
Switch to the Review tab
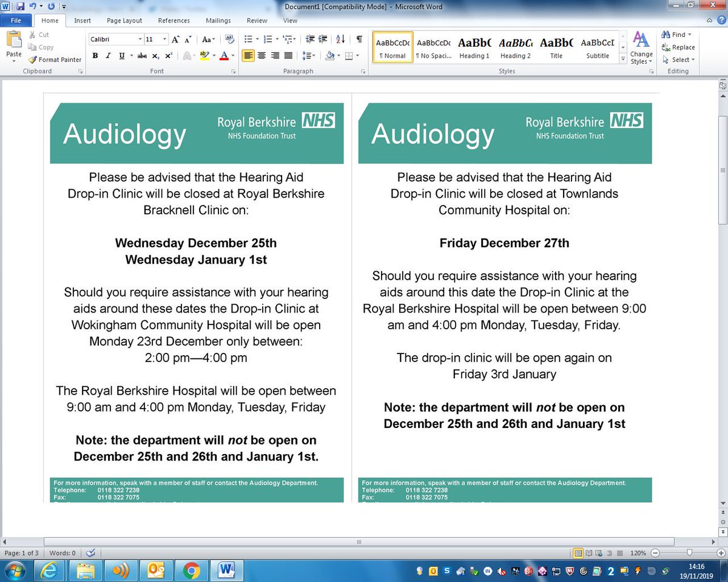pos(257,21)
